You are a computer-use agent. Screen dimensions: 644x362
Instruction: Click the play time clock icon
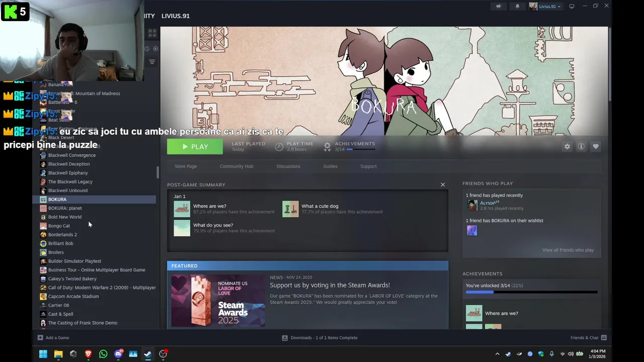coord(279,146)
